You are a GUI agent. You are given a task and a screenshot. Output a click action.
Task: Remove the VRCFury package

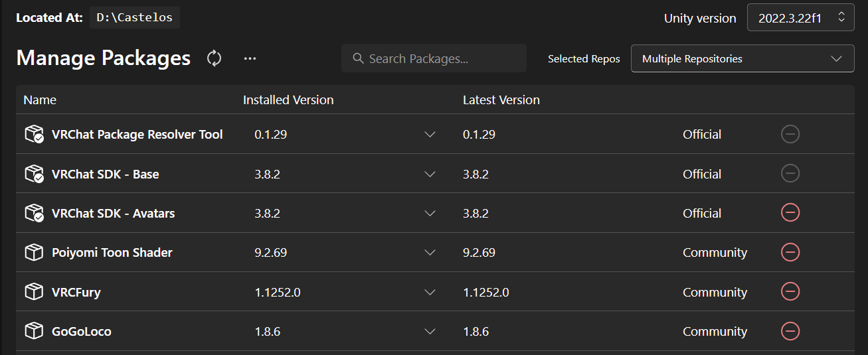click(x=790, y=291)
